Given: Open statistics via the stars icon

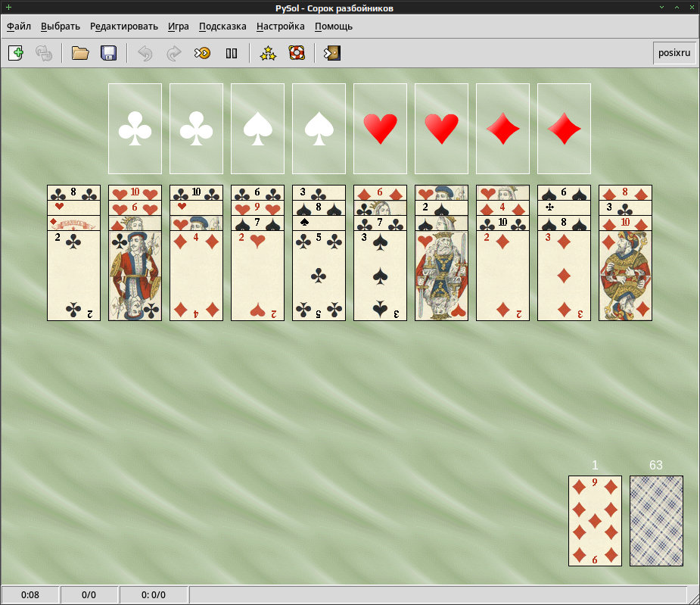Looking at the screenshot, I should [x=268, y=53].
